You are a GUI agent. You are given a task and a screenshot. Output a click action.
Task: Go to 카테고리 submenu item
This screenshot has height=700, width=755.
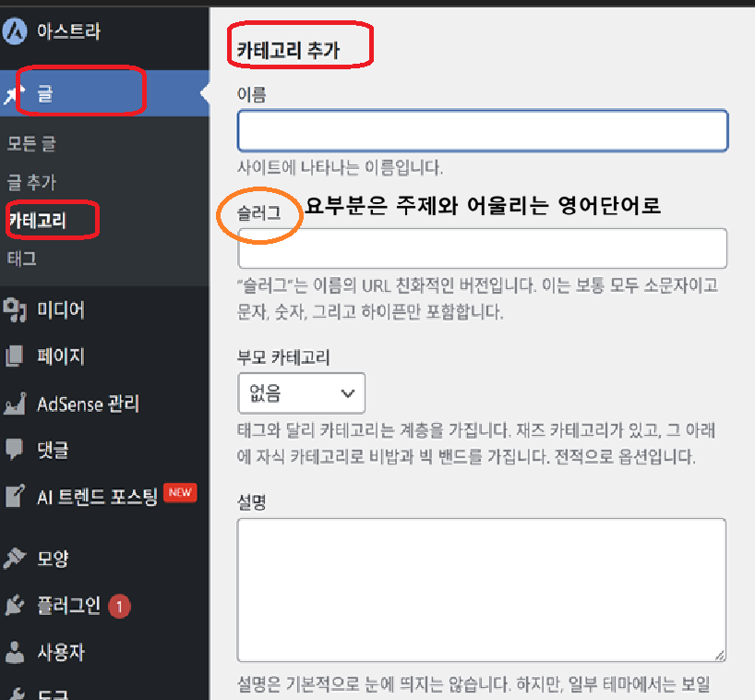click(x=37, y=221)
